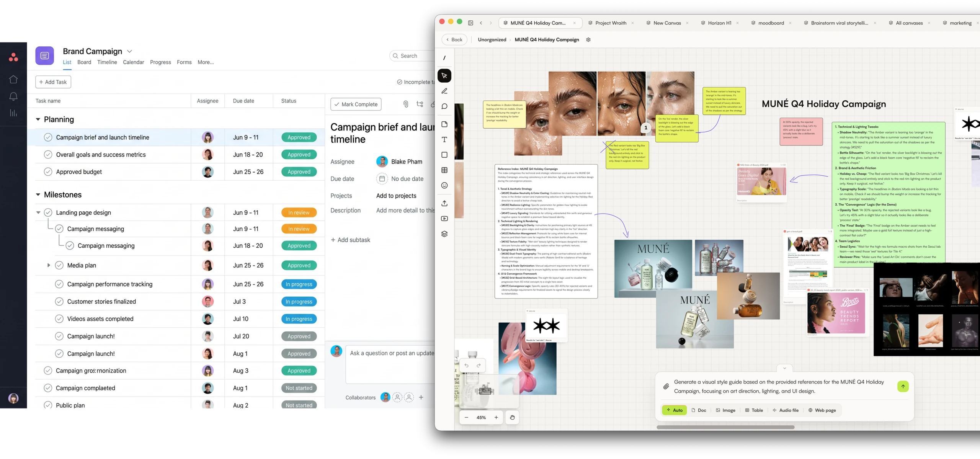The width and height of the screenshot is (980, 459).
Task: Click the undo arrow on canvas
Action: click(x=466, y=365)
